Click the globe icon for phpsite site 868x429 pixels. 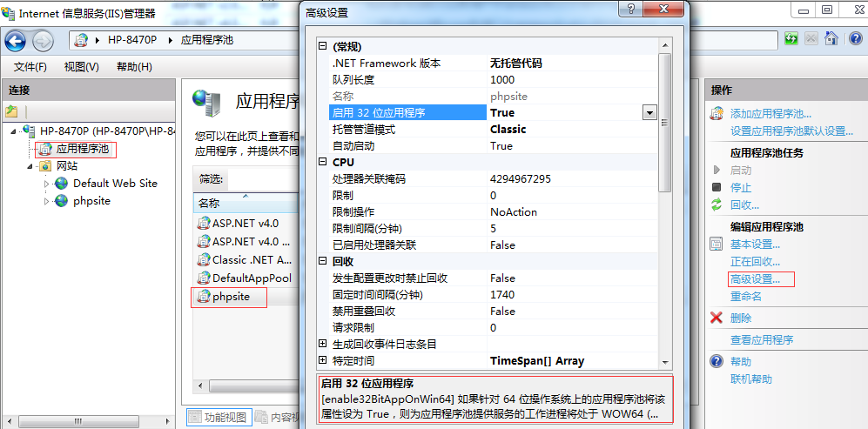pos(62,201)
